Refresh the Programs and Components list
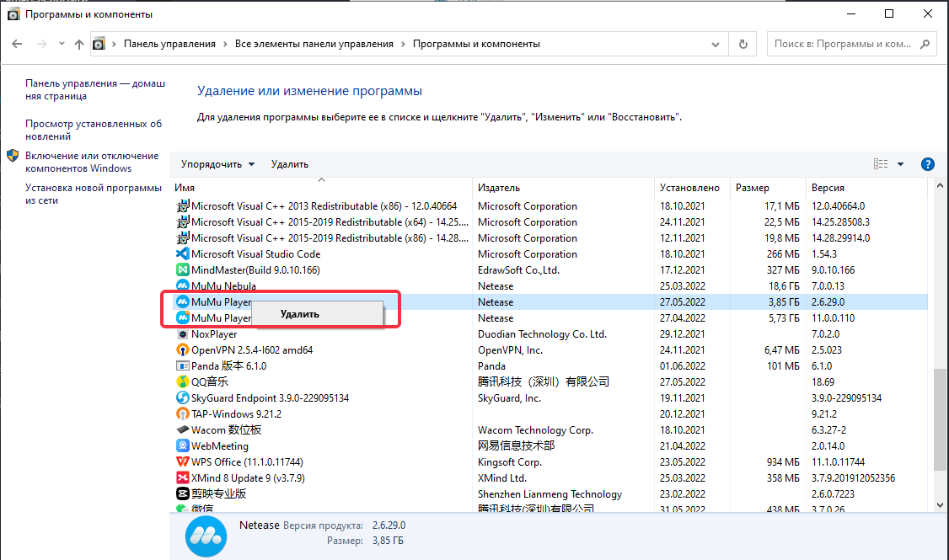This screenshot has width=949, height=560. tap(743, 44)
